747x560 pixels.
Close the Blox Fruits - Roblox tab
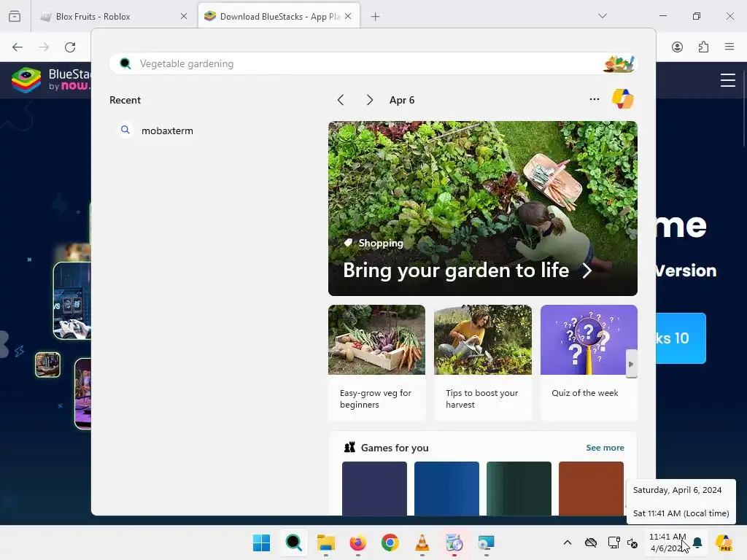pyautogui.click(x=184, y=16)
